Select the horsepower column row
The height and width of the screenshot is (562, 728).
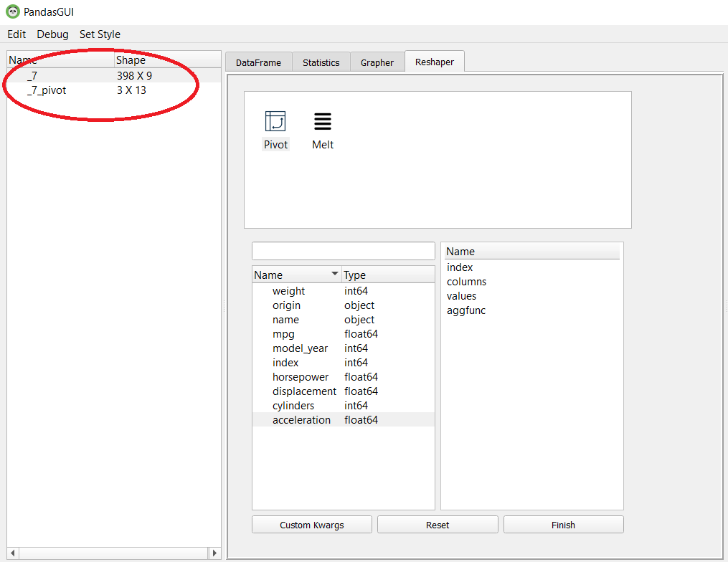343,377
